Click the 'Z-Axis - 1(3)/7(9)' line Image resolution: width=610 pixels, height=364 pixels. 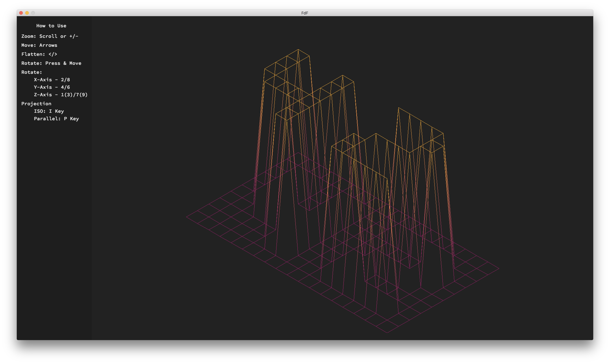(61, 95)
